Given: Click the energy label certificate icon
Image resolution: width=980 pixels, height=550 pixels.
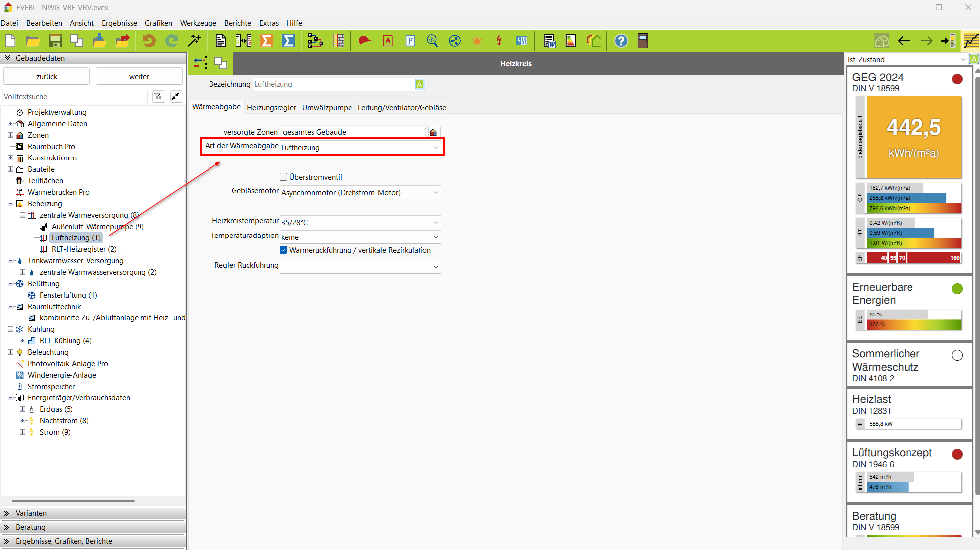Looking at the screenshot, I should pos(571,41).
